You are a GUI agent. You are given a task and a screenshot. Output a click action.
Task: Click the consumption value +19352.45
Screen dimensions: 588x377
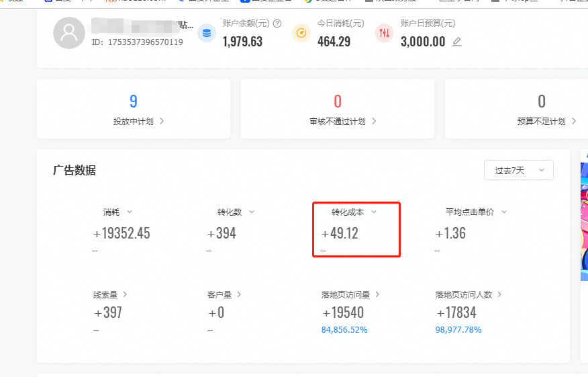pos(121,233)
